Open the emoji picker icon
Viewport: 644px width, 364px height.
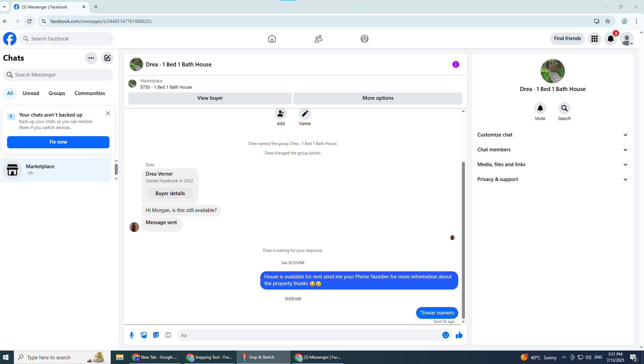(x=446, y=335)
